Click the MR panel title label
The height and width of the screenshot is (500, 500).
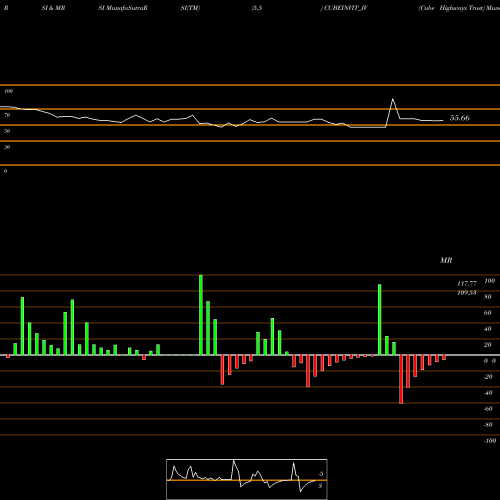pyautogui.click(x=446, y=260)
